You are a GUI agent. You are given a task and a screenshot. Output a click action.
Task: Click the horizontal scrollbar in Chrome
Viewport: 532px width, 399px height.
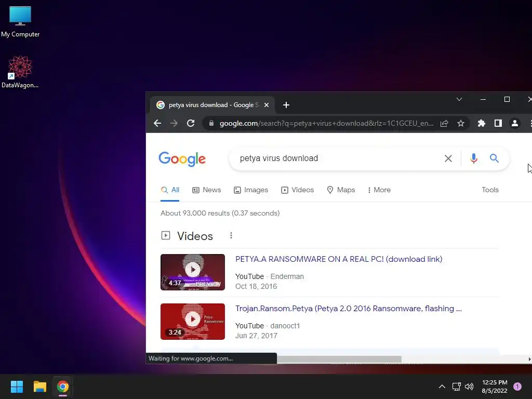pyautogui.click(x=339, y=360)
